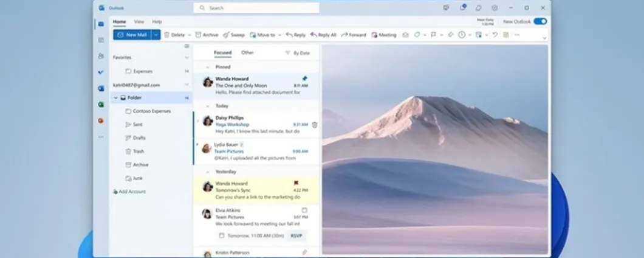644x258 pixels.
Task: Open the People app in left rail
Action: [101, 56]
